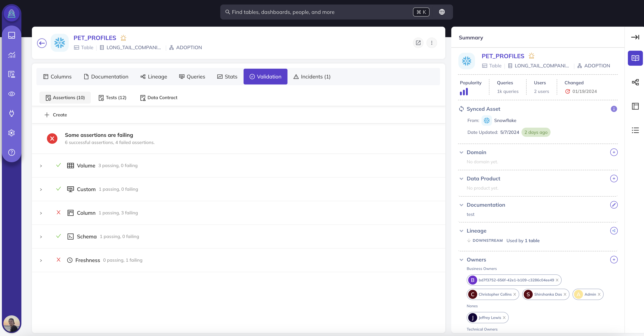Select the Tests (12) sub-tab

113,97
